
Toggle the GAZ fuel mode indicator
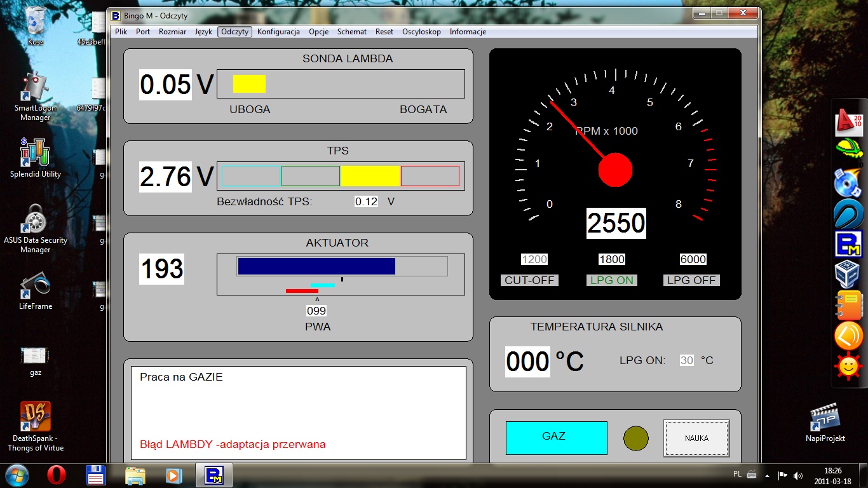point(556,437)
